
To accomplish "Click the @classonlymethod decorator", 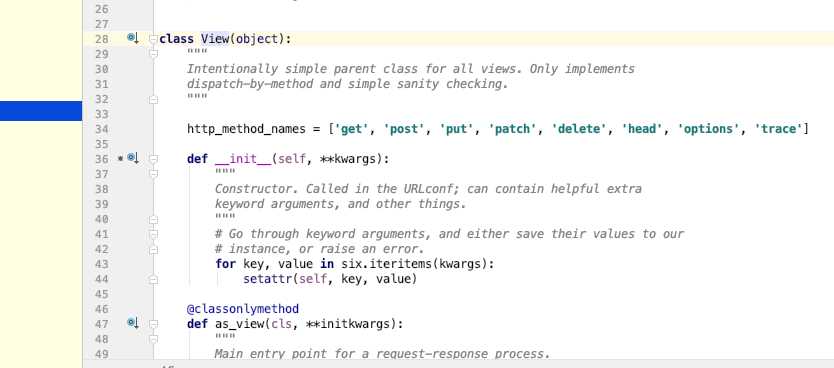I will point(243,308).
